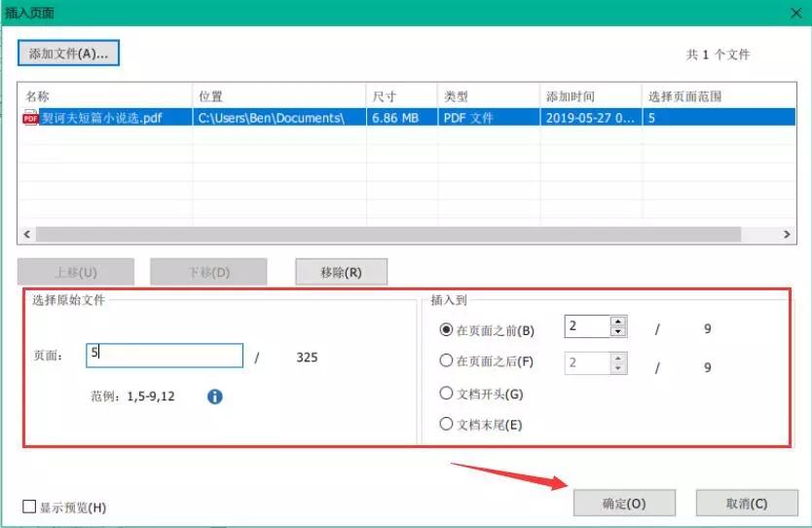The width and height of the screenshot is (812, 528).
Task: Select the 在页面之后(F) radio option
Action: [446, 360]
